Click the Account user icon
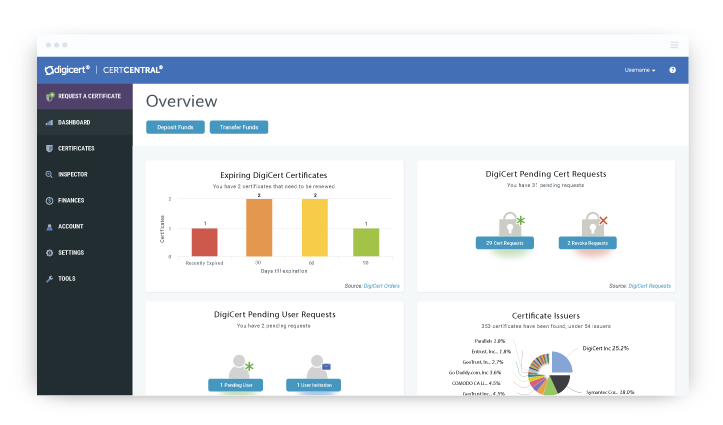The image size is (723, 425). pyautogui.click(x=49, y=226)
